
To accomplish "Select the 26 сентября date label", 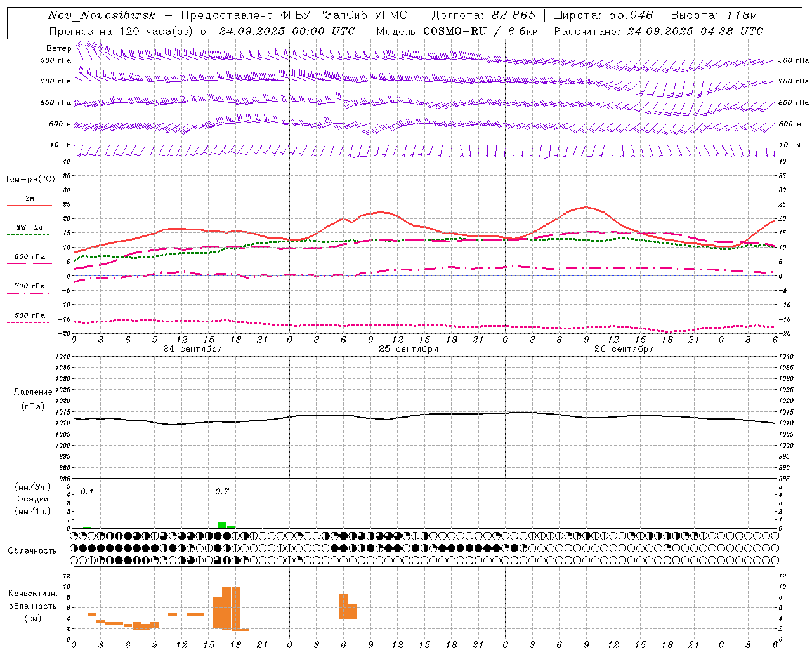I will (624, 349).
